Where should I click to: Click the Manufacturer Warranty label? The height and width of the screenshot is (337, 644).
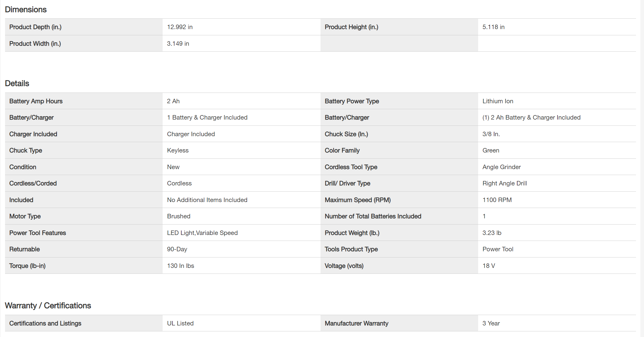[x=356, y=323]
